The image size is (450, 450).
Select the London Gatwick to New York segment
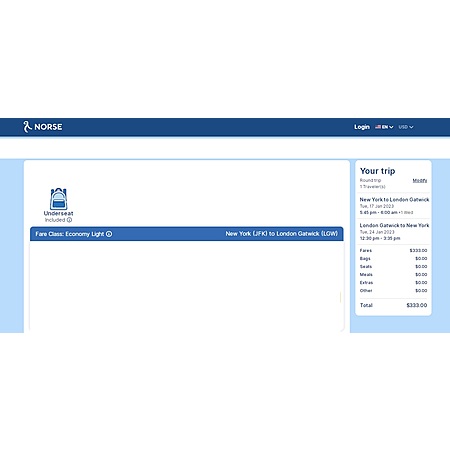pos(394,232)
